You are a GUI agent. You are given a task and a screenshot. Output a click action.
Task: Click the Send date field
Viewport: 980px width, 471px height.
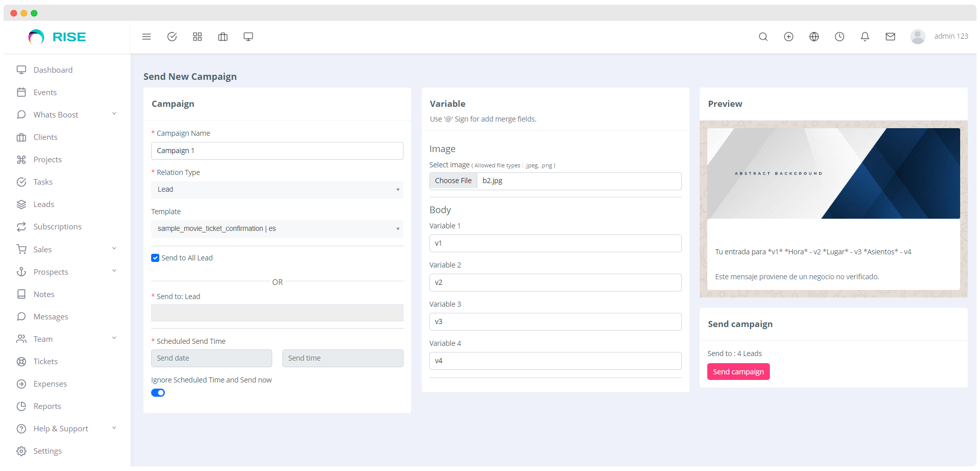[212, 358]
